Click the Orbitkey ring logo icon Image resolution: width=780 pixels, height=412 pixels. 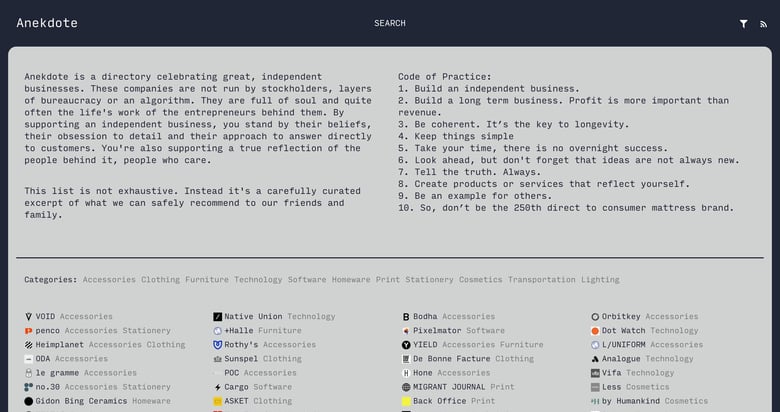[595, 317]
